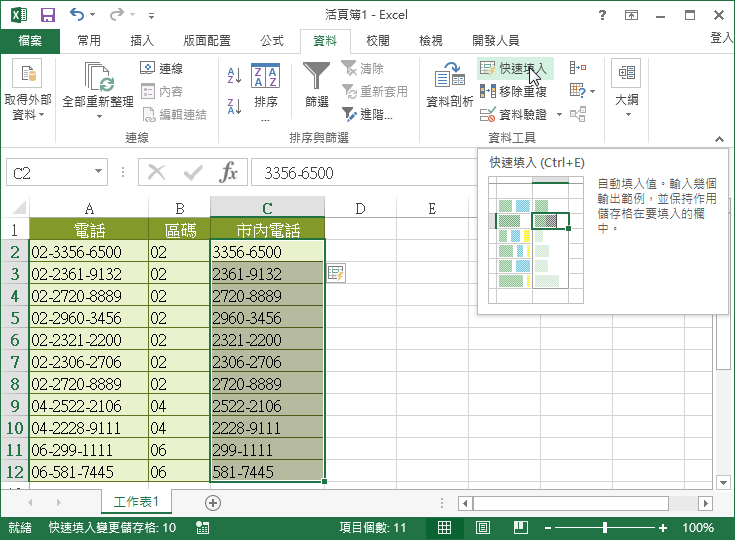735x540 pixels.
Task: Click zoom out minus button
Action: 548,528
